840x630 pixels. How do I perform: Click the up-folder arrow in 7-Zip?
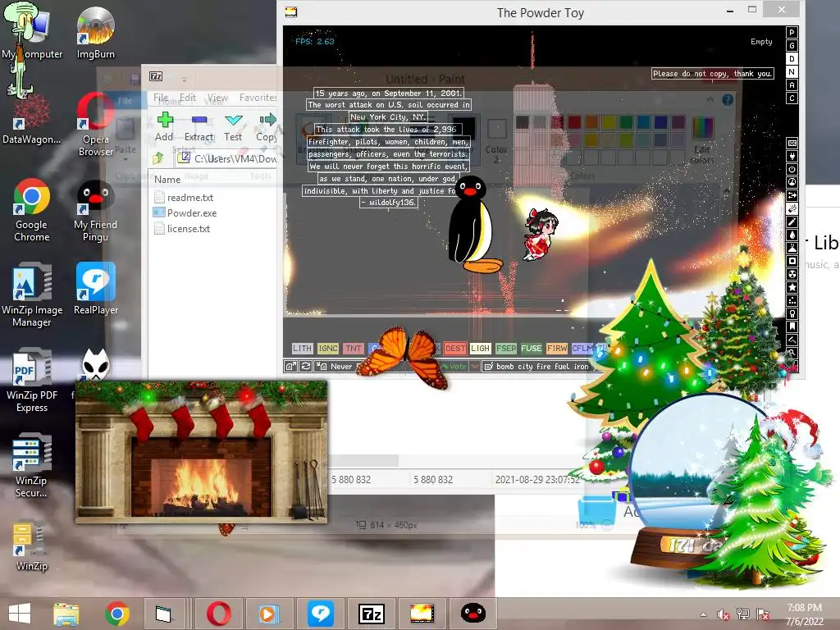(158, 158)
